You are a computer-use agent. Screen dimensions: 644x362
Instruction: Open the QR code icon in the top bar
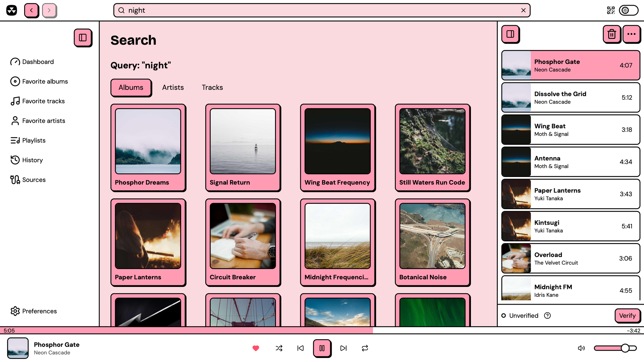(611, 10)
